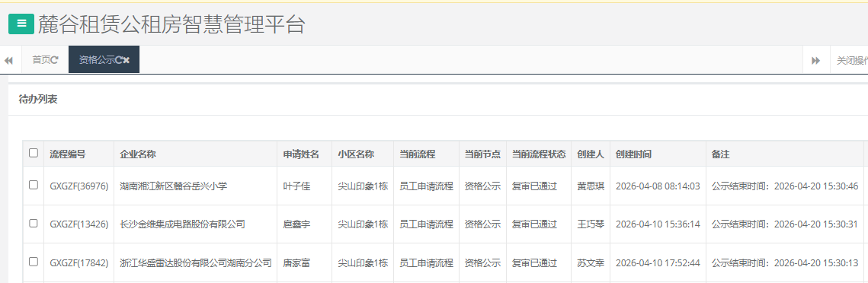
Task: Select all rows with header checkbox
Action: tap(34, 153)
